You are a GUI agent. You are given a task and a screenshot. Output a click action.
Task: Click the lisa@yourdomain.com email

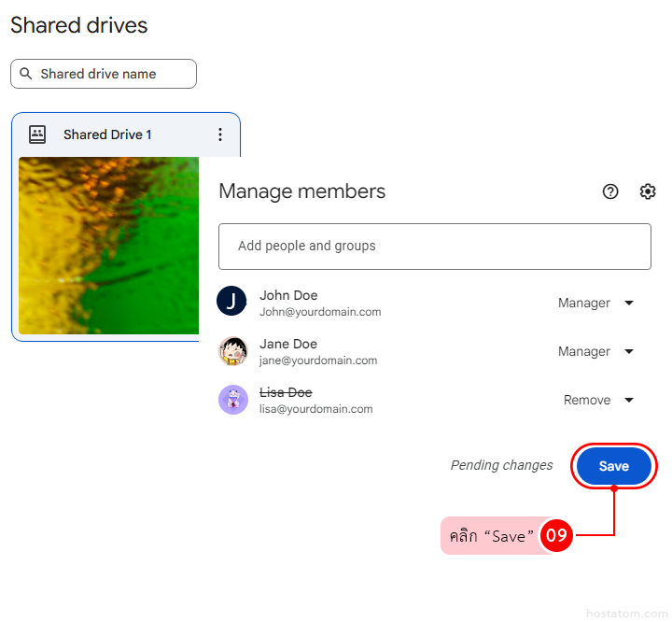tap(315, 409)
